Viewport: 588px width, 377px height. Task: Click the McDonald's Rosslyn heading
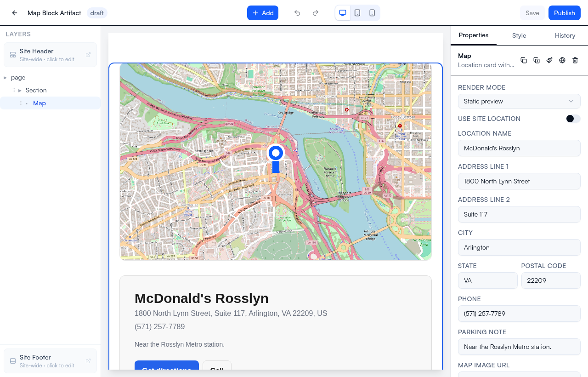click(x=202, y=298)
